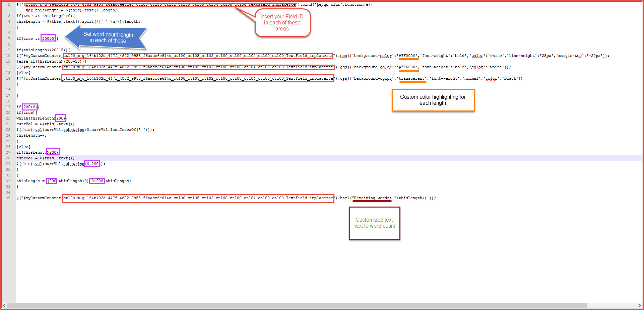Click the highlighted '?0:200-' on line 32
This screenshot has height=310, width=644.
click(97, 181)
